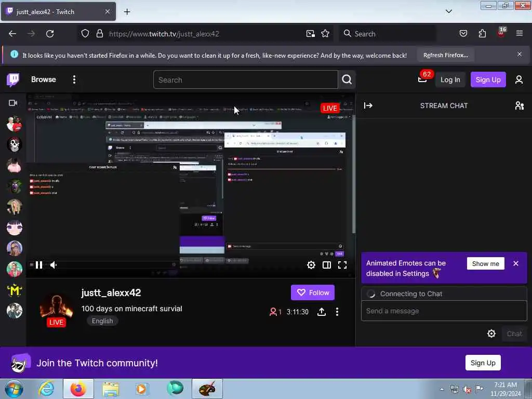Open the three-dot menu next to Browse
This screenshot has width=532, height=399.
click(74, 79)
